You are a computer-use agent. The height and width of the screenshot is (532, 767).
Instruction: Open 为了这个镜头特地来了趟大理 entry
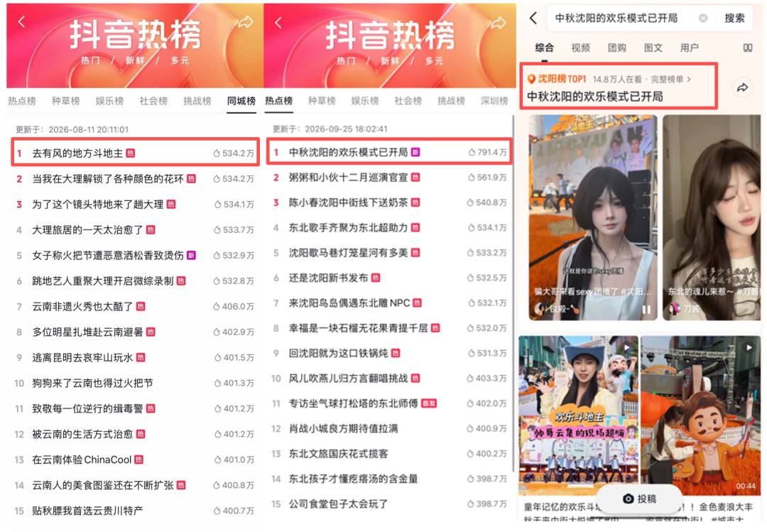click(136, 204)
